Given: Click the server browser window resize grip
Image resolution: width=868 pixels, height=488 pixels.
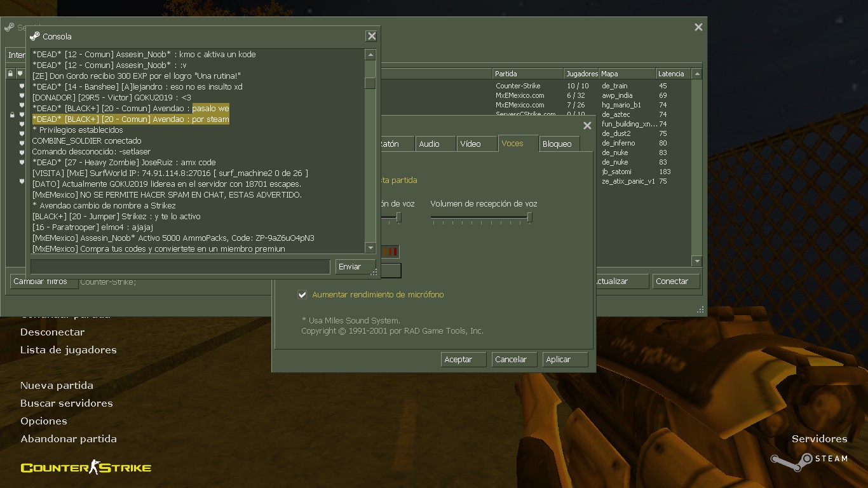Looking at the screenshot, I should click(700, 310).
